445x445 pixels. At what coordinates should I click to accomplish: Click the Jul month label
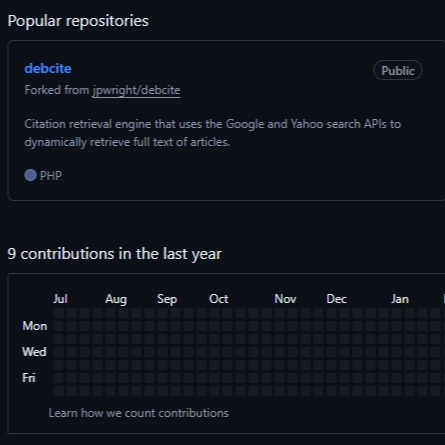(x=60, y=299)
